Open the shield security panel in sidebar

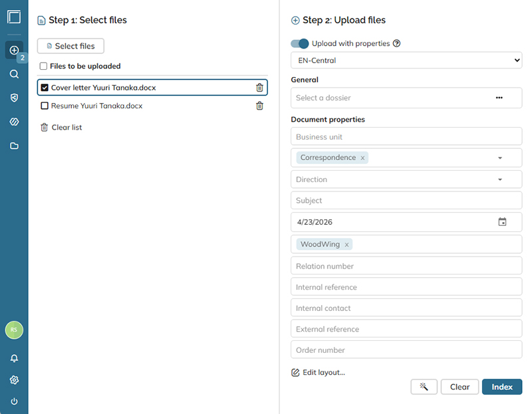tap(13, 98)
